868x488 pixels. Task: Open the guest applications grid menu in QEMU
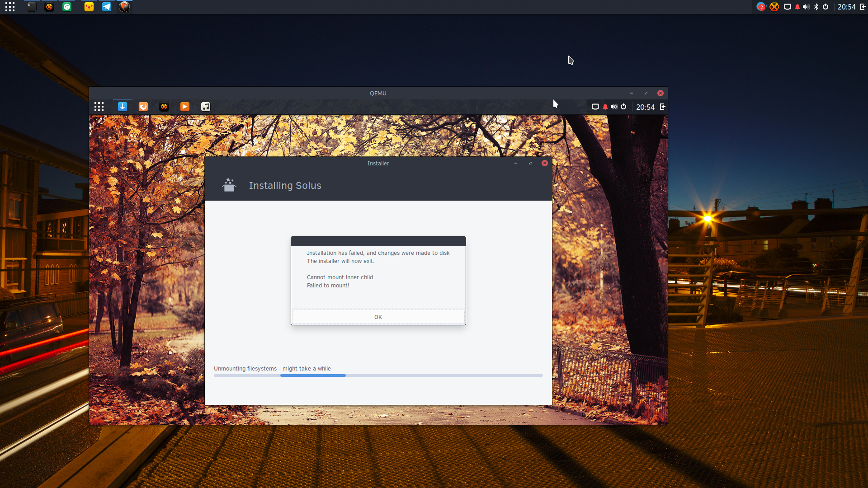coord(99,107)
